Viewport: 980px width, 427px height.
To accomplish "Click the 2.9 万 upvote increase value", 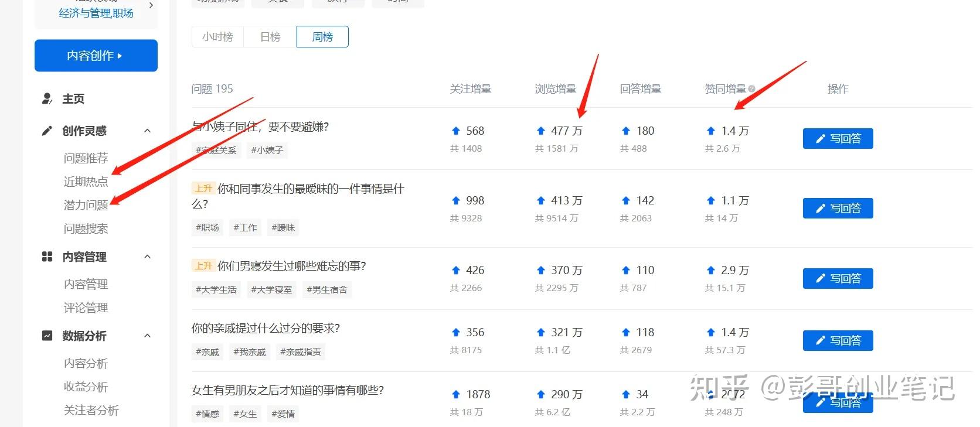I will point(735,270).
